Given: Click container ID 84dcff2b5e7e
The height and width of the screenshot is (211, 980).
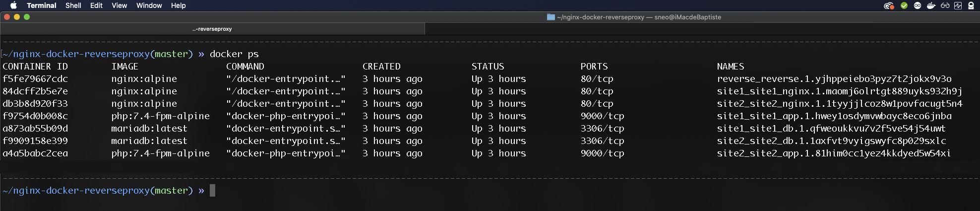Looking at the screenshot, I should [35, 91].
